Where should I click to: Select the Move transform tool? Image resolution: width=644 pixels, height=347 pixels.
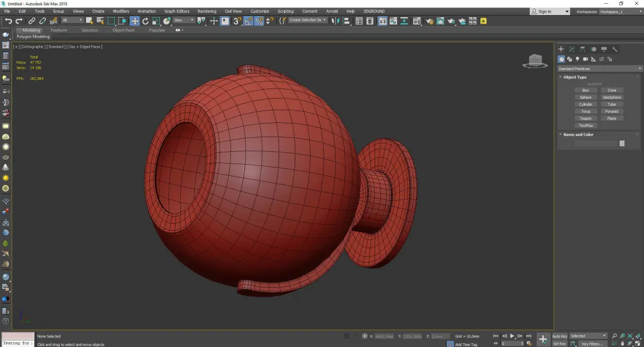(x=134, y=21)
